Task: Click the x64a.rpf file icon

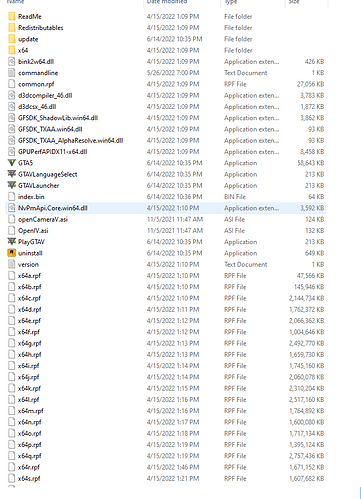Action: coord(12,276)
